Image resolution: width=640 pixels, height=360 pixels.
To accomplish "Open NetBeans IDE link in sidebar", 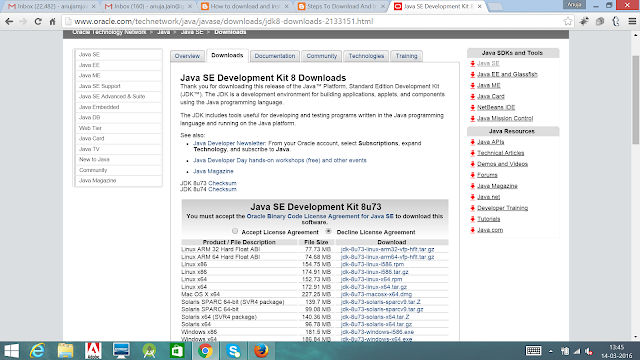I will tap(496, 107).
